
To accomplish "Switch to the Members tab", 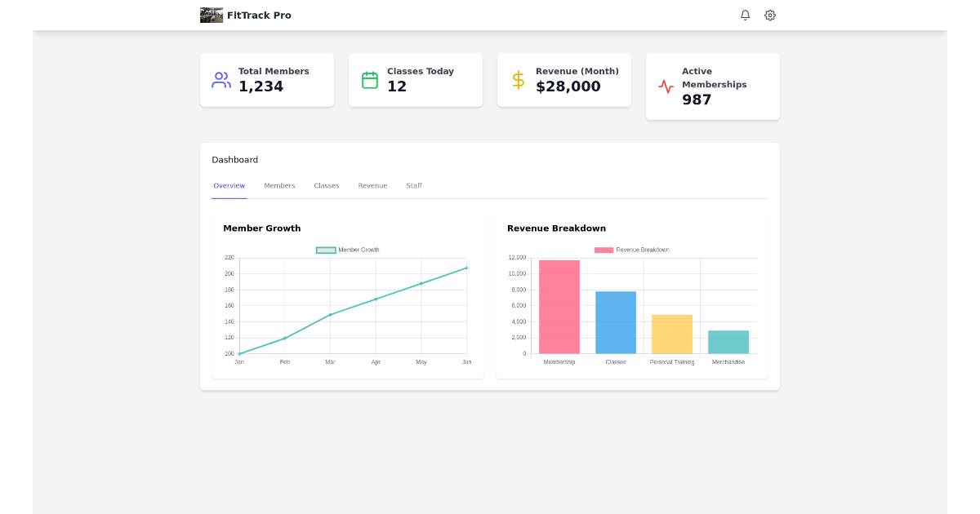I will (279, 185).
